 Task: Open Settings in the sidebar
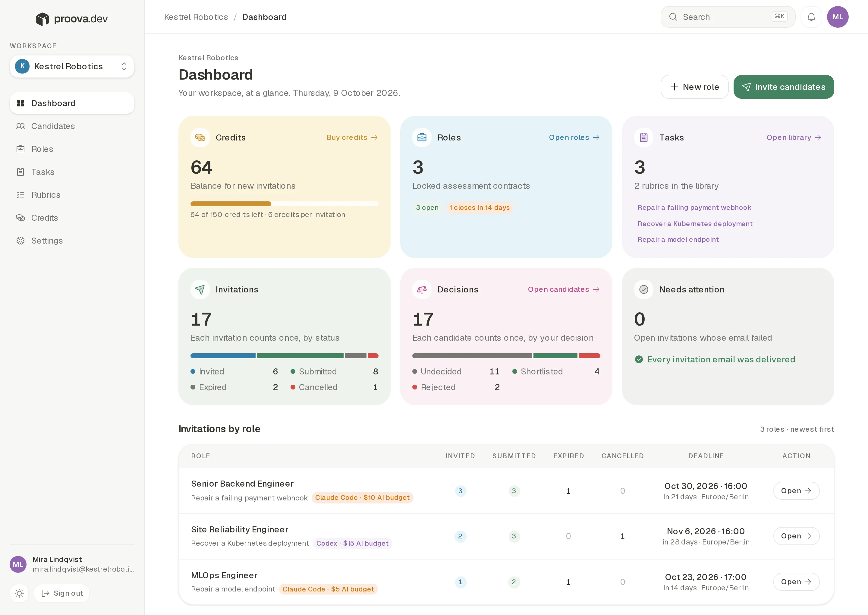[x=72, y=241]
